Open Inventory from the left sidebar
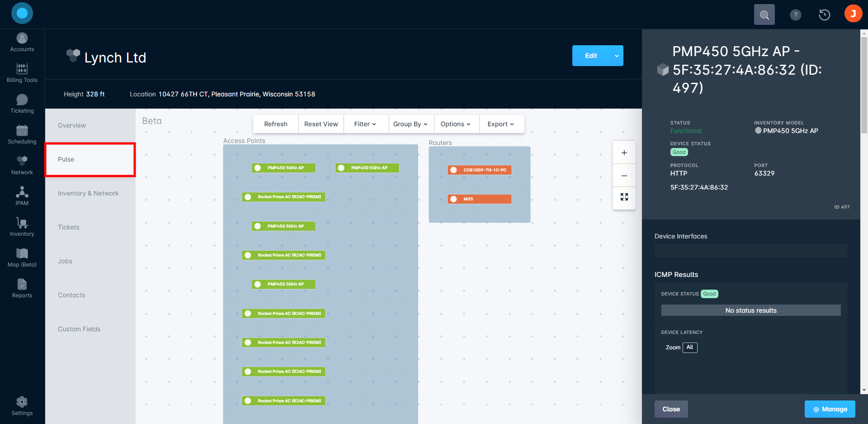Screen dimensions: 868x424 [22, 227]
